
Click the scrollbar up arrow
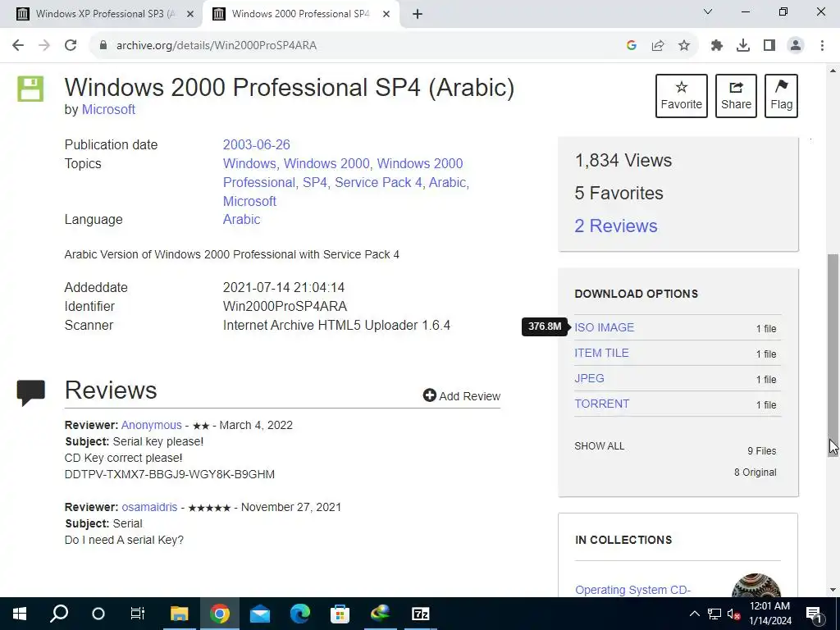pos(833,71)
